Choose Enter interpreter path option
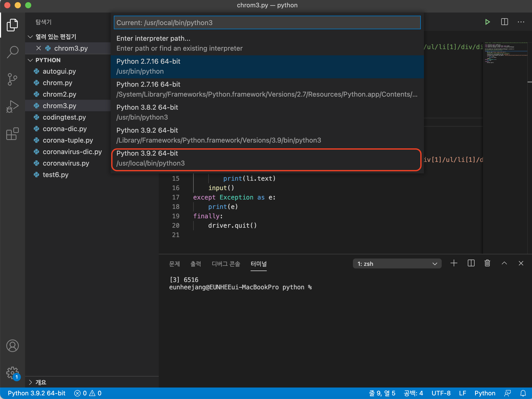 click(x=267, y=43)
